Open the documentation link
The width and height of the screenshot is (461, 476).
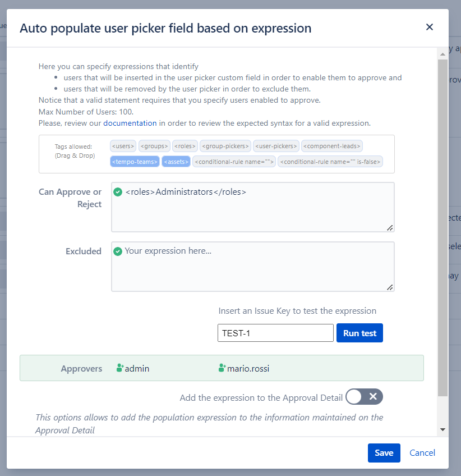pos(130,123)
